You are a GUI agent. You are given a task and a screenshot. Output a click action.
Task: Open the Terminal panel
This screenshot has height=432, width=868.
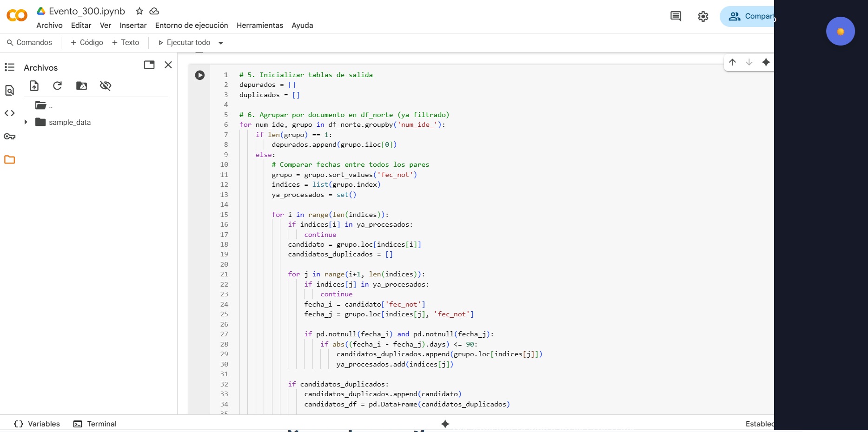pos(95,424)
